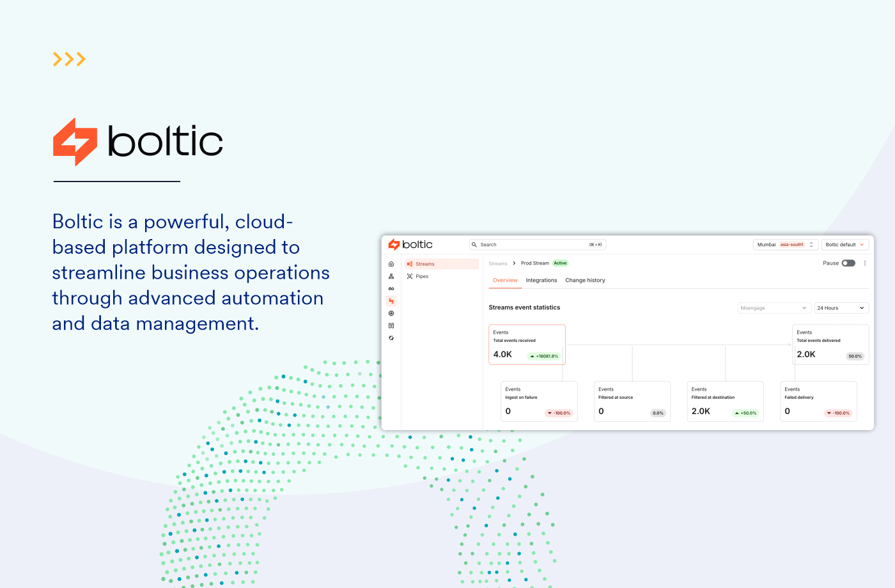Click the +50.0% badge on Filtered at destination
Image resolution: width=895 pixels, height=588 pixels.
coord(745,414)
